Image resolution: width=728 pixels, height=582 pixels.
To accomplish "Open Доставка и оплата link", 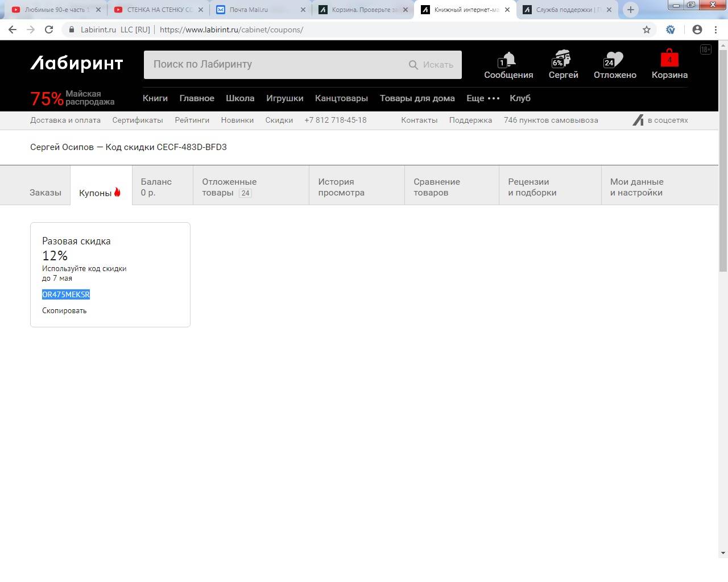I will coord(65,120).
